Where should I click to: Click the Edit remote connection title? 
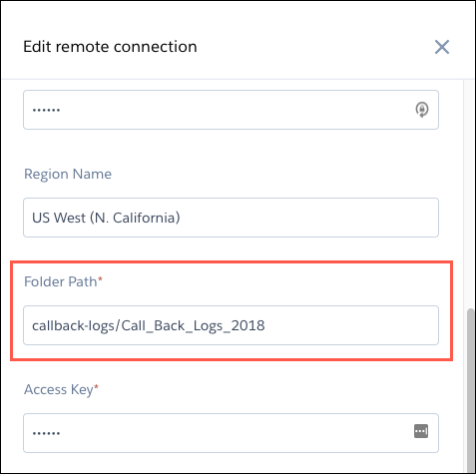pyautogui.click(x=110, y=47)
